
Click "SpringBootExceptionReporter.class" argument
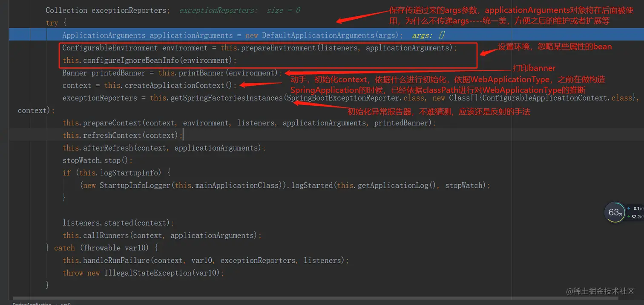point(355,98)
